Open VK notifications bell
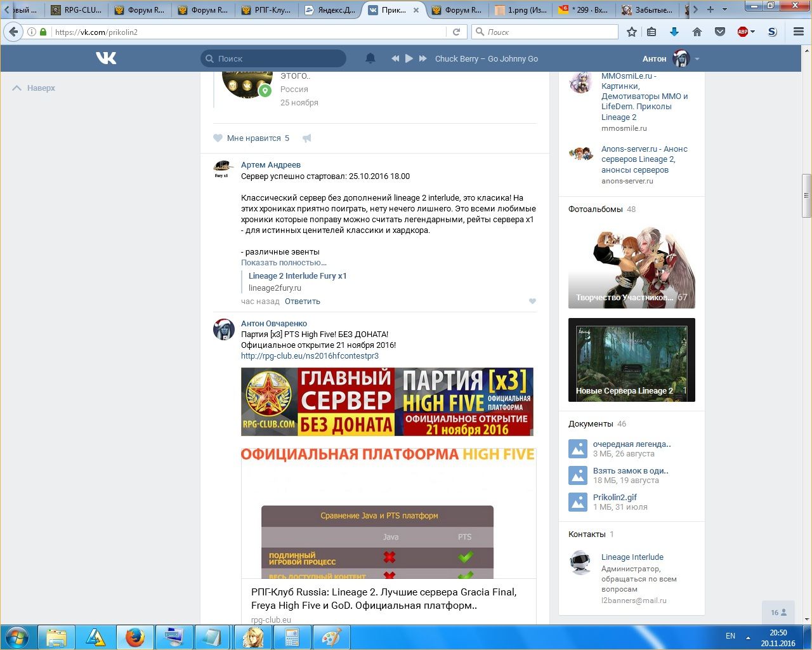Viewport: 812px width, 650px height. pos(370,58)
